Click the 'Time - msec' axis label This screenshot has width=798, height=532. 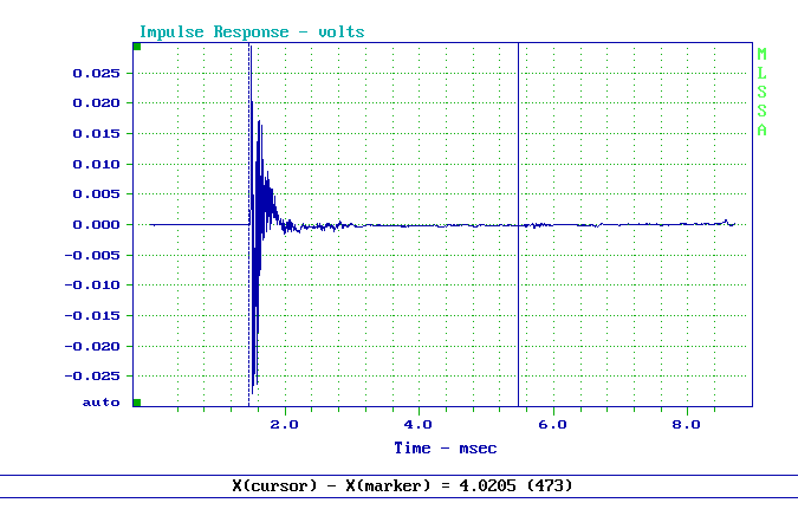pyautogui.click(x=445, y=448)
